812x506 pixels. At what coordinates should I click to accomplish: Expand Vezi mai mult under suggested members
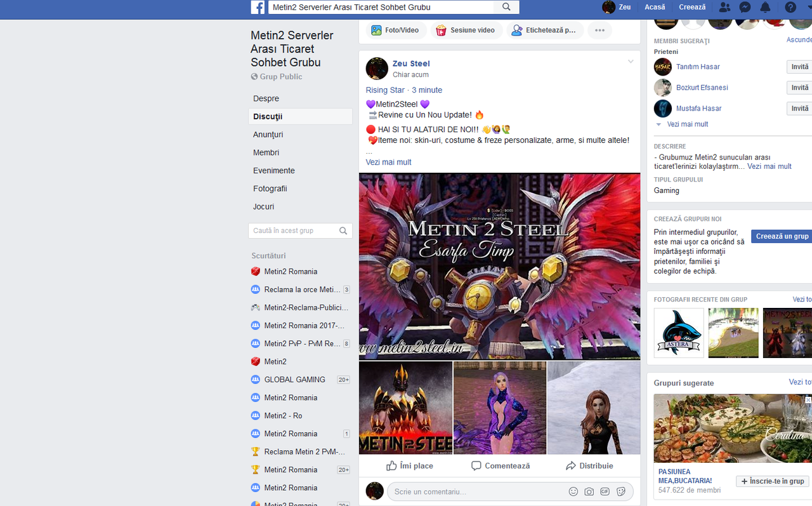pos(688,124)
